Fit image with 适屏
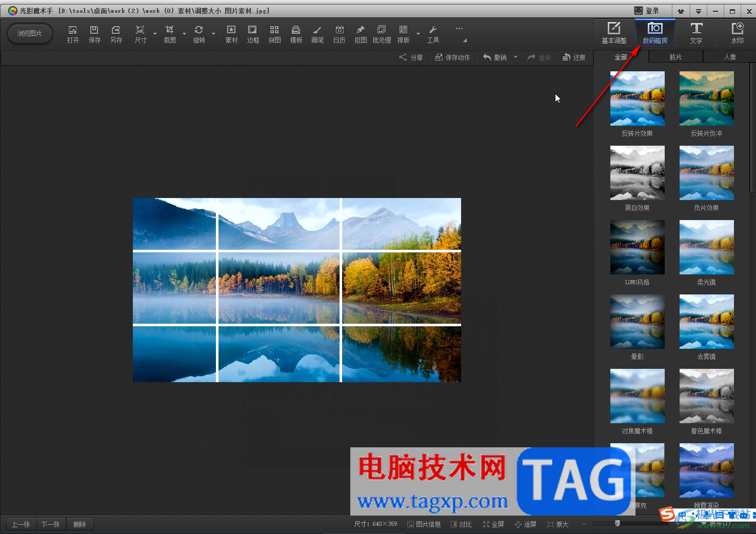This screenshot has height=534, width=756. pos(526,524)
